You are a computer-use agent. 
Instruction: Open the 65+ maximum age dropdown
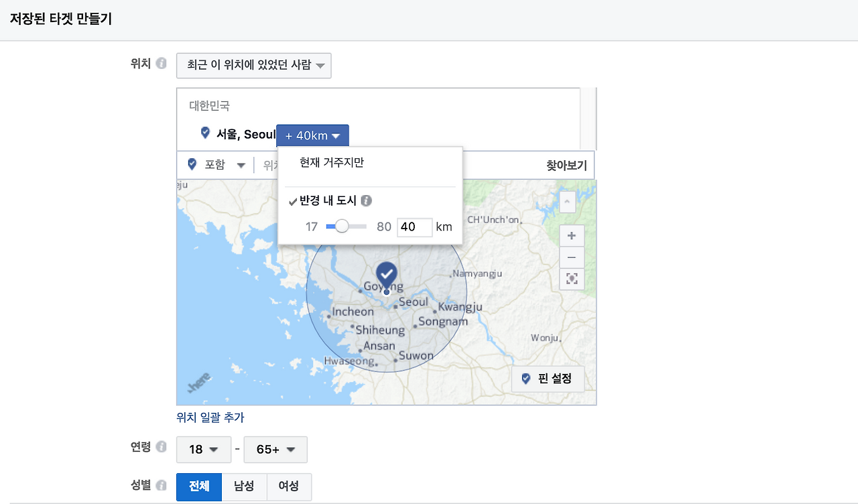click(275, 450)
